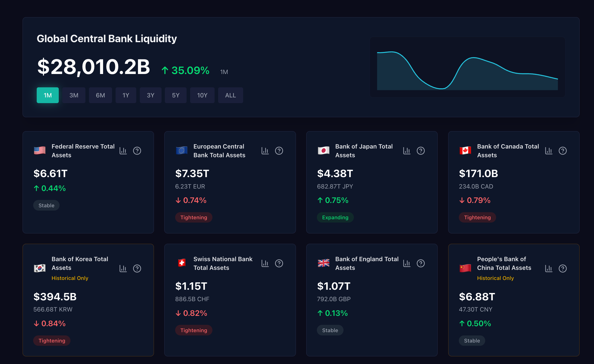Open Federal Reserve chart icon
The width and height of the screenshot is (594, 364).
click(x=123, y=151)
